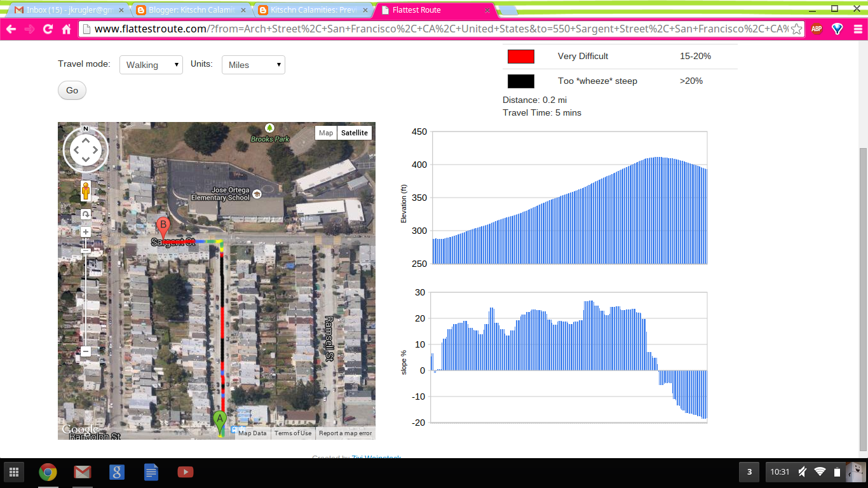This screenshot has width=868, height=488.
Task: Click the red Very Difficult color swatch
Action: pos(520,57)
